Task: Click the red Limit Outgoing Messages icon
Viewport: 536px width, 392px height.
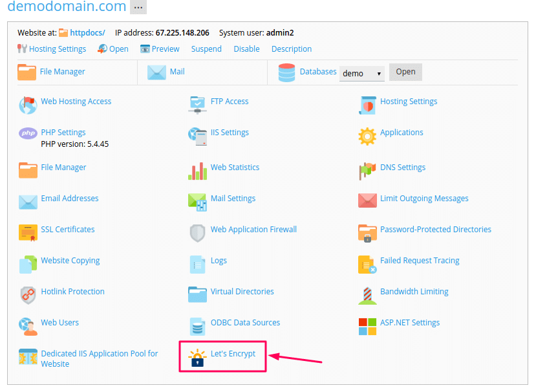Action: click(x=367, y=201)
